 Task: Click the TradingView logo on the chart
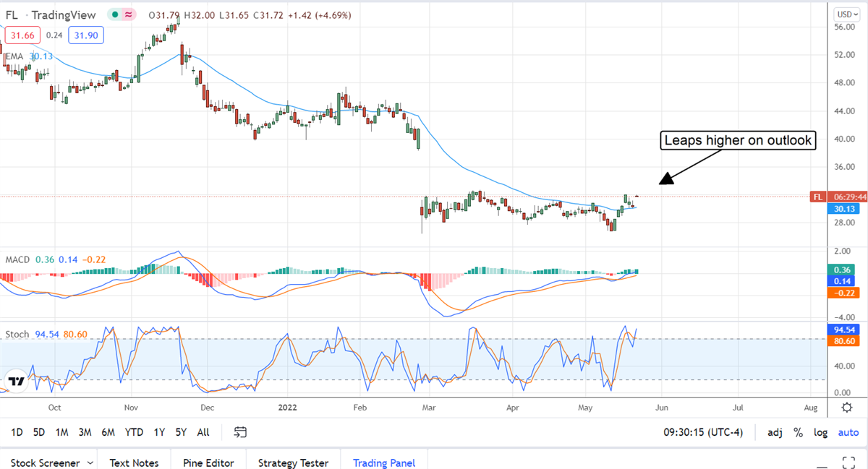[17, 381]
